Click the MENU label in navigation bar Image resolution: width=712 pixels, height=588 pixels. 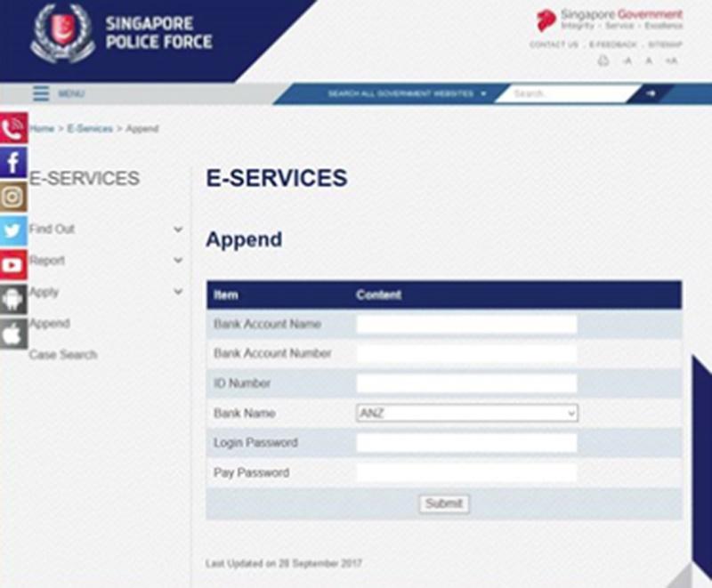(x=71, y=94)
